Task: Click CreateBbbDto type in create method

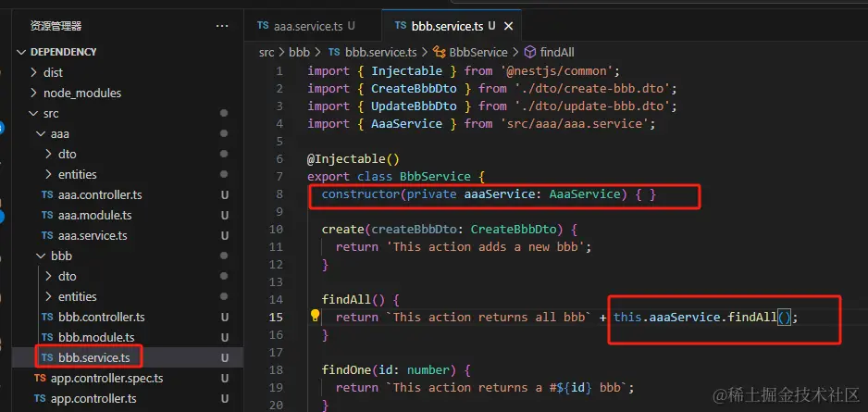Action: (x=514, y=230)
